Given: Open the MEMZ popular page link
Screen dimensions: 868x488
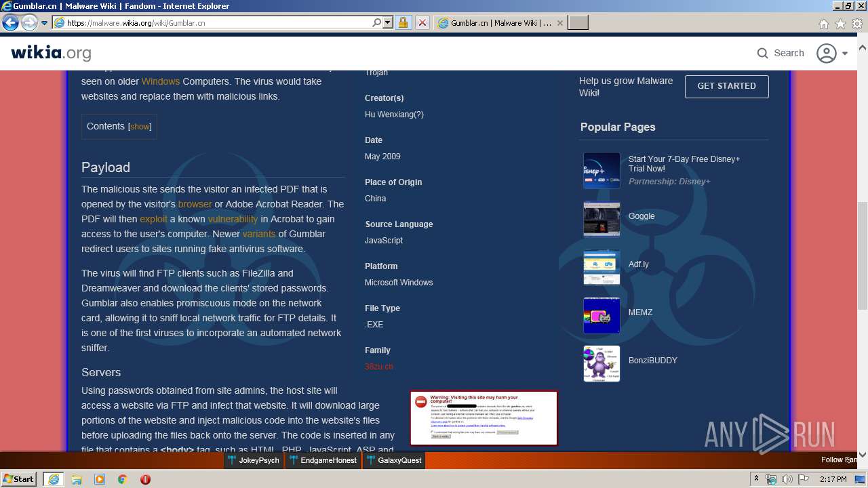Looking at the screenshot, I should tap(641, 312).
